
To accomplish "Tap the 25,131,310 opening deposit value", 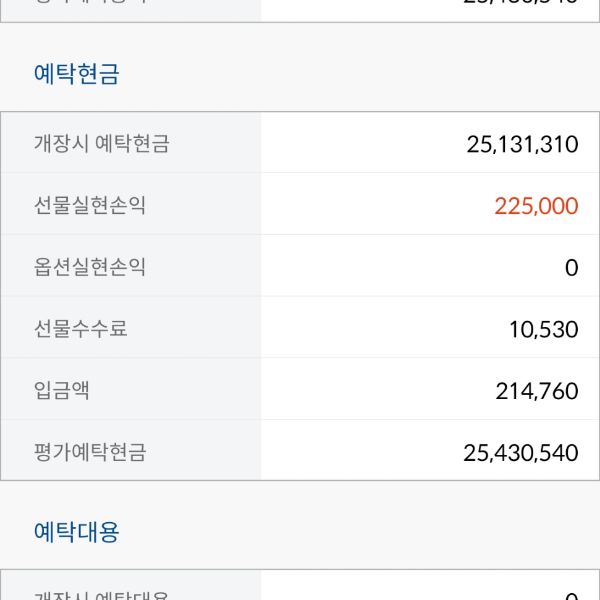I will click(x=522, y=144).
